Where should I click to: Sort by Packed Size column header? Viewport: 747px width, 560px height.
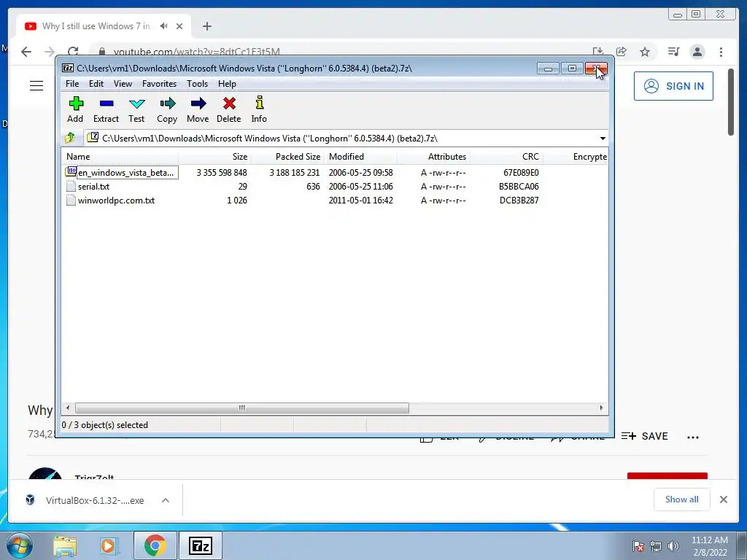point(287,157)
